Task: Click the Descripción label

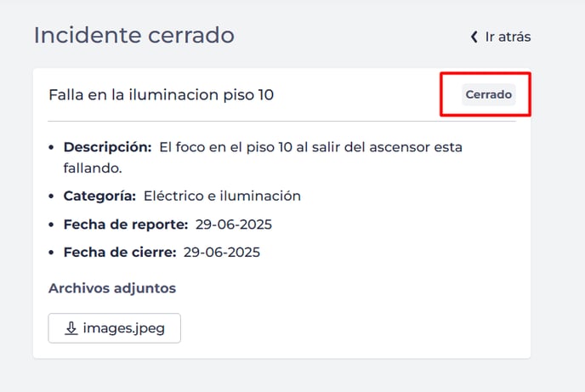Action: point(107,147)
